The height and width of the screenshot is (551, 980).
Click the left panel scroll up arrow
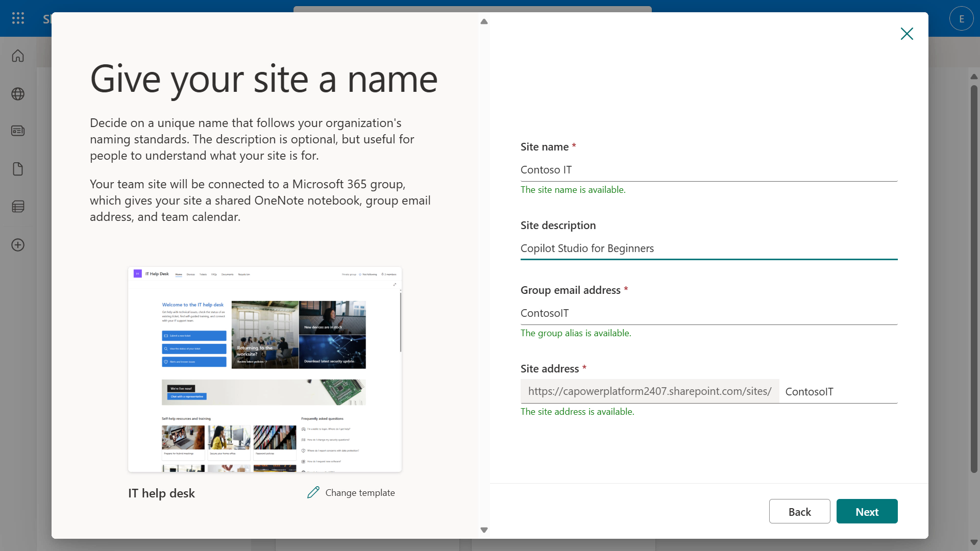484,22
